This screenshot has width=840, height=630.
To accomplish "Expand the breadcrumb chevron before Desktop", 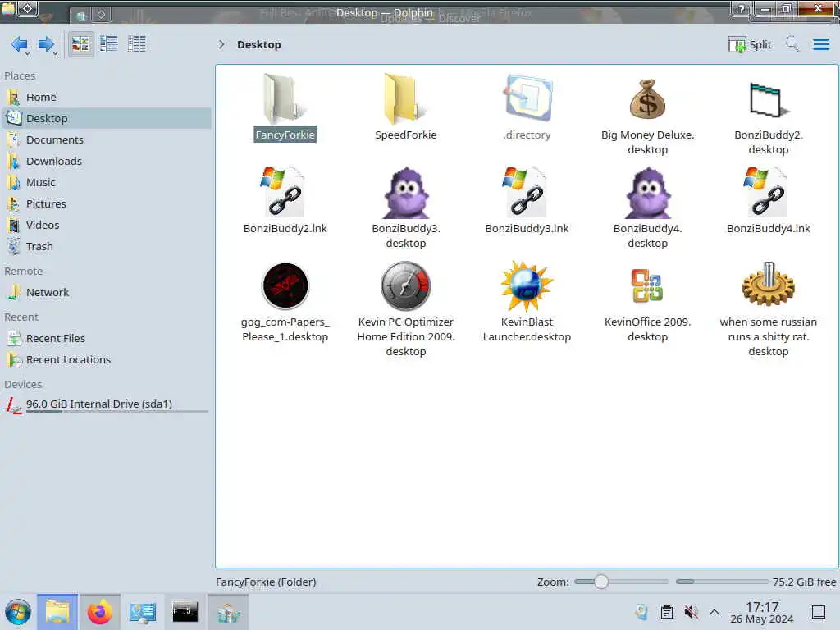I will point(221,44).
